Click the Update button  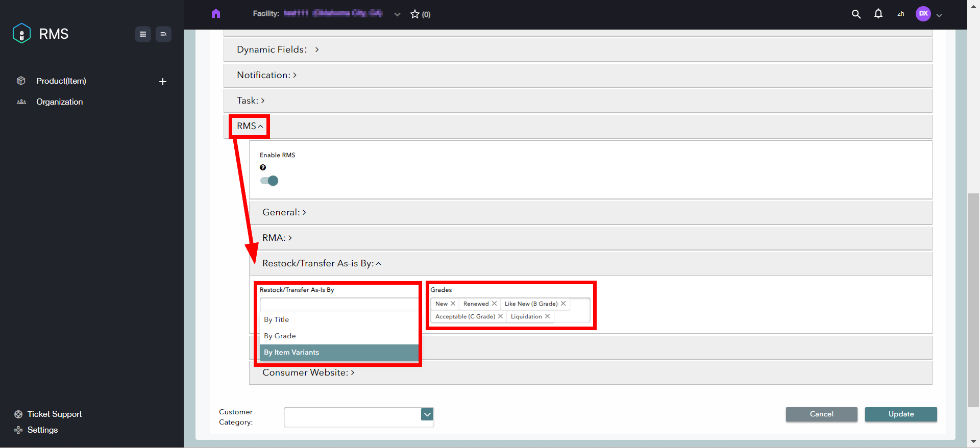(900, 414)
